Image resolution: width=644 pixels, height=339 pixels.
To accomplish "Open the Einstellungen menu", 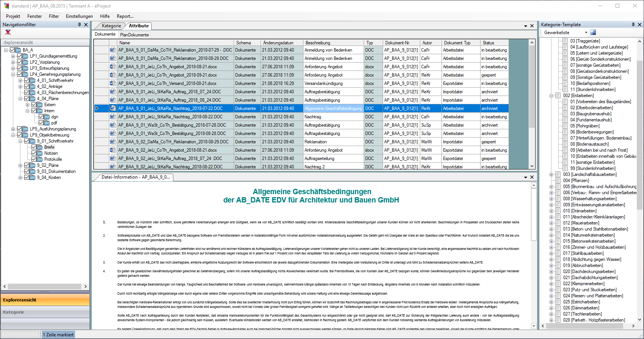I will click(79, 16).
